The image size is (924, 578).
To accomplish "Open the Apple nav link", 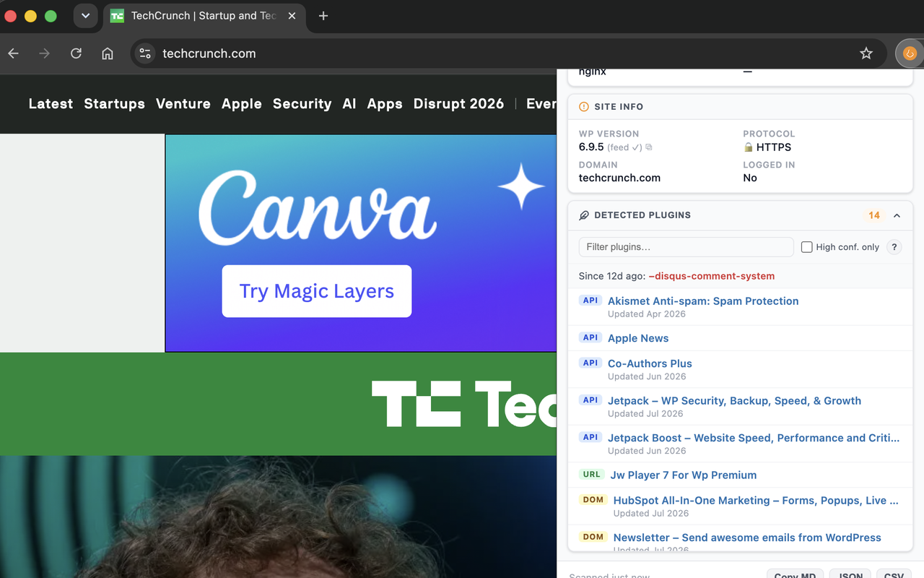I will pos(242,104).
